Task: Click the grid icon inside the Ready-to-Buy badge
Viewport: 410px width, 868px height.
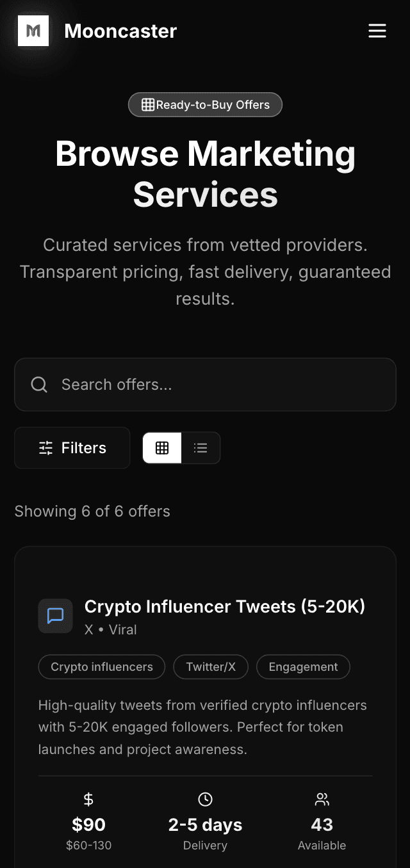Action: click(147, 104)
